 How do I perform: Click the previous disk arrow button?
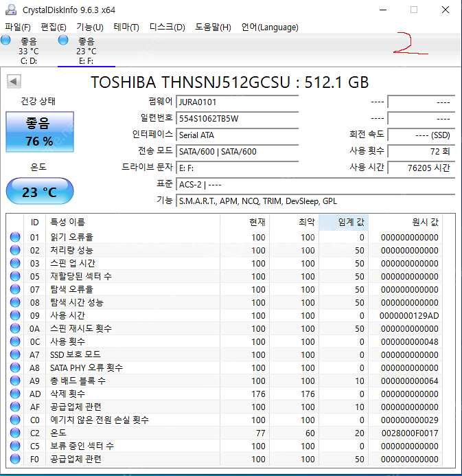click(x=14, y=81)
